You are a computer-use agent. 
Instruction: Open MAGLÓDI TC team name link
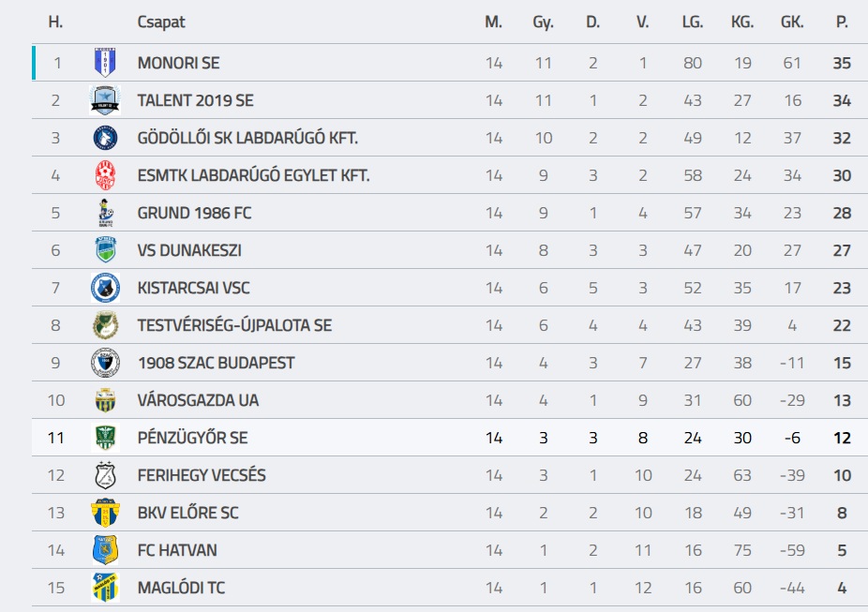pos(181,588)
